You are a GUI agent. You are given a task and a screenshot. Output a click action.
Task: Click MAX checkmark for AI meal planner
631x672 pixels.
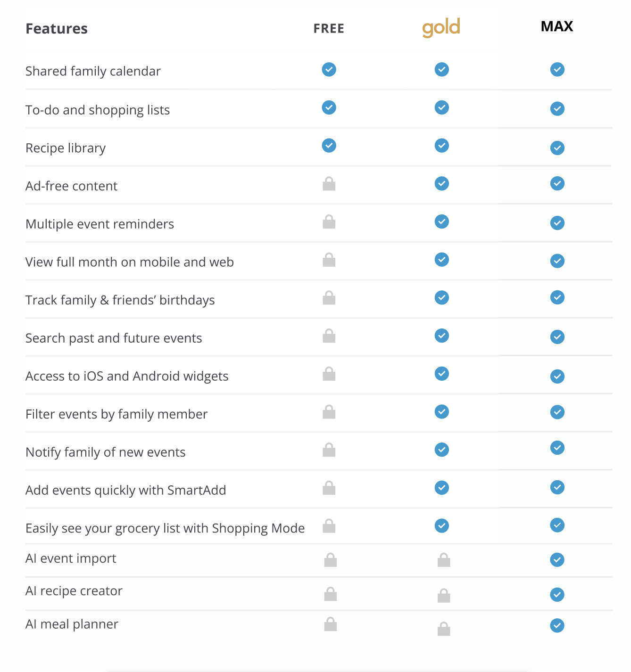coord(557,625)
